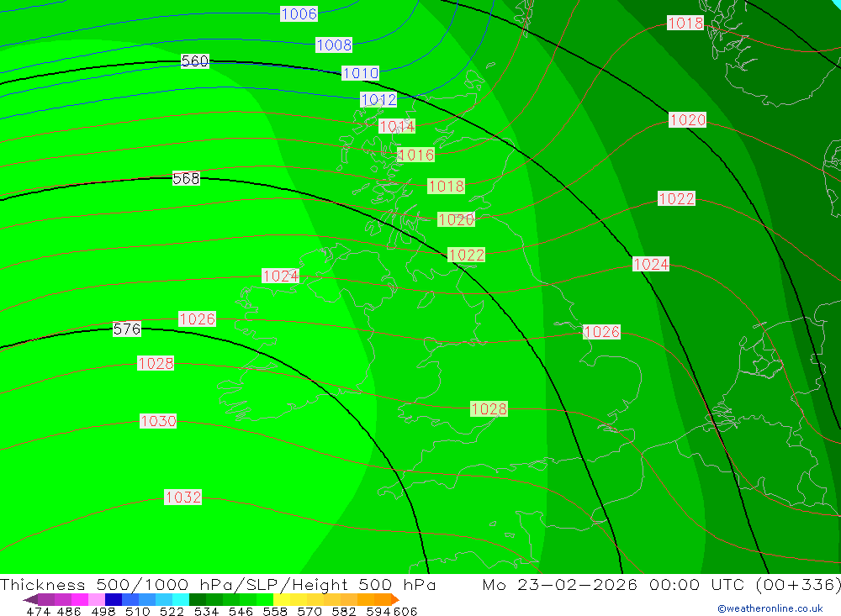Click the legend value 474
This screenshot has width=841, height=616.
(x=38, y=611)
